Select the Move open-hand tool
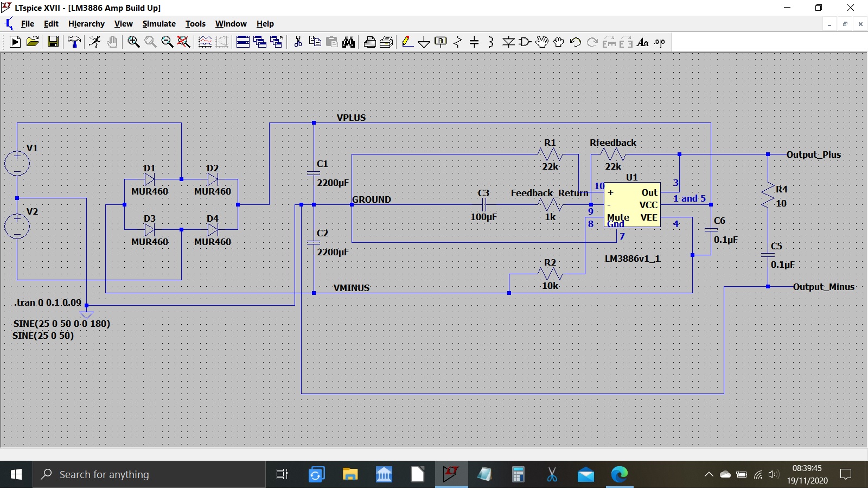868x490 pixels. click(542, 42)
